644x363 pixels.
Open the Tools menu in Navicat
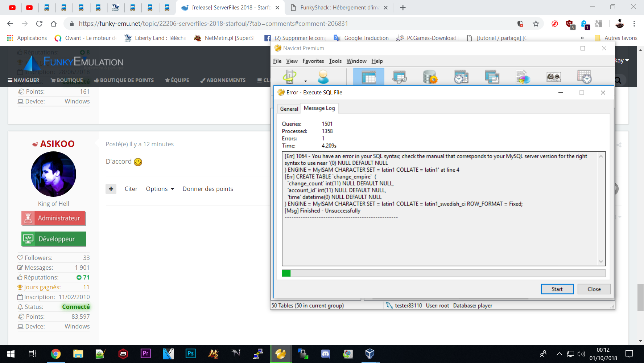point(335,61)
